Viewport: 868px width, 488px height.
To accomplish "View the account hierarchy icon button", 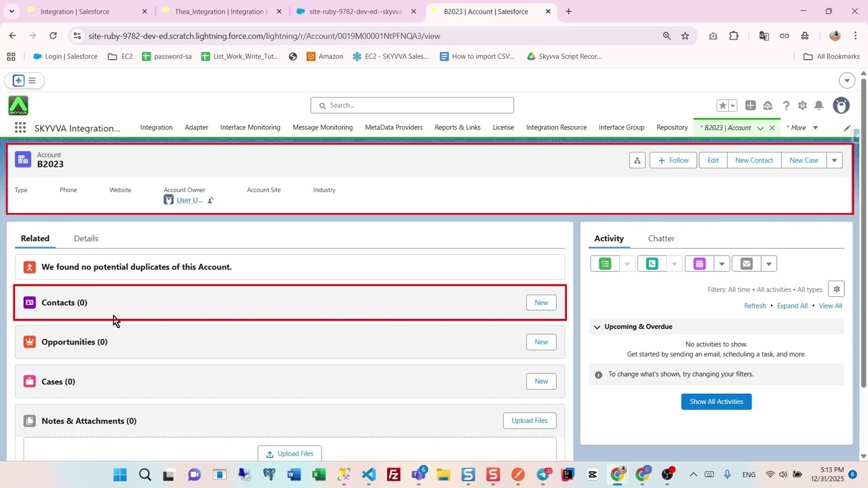I will (637, 161).
